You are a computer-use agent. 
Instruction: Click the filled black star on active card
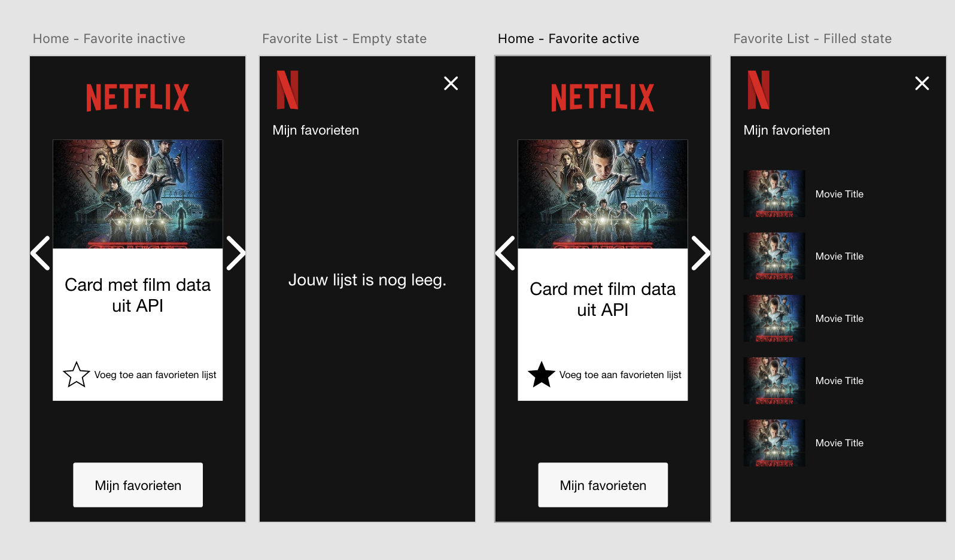click(542, 375)
